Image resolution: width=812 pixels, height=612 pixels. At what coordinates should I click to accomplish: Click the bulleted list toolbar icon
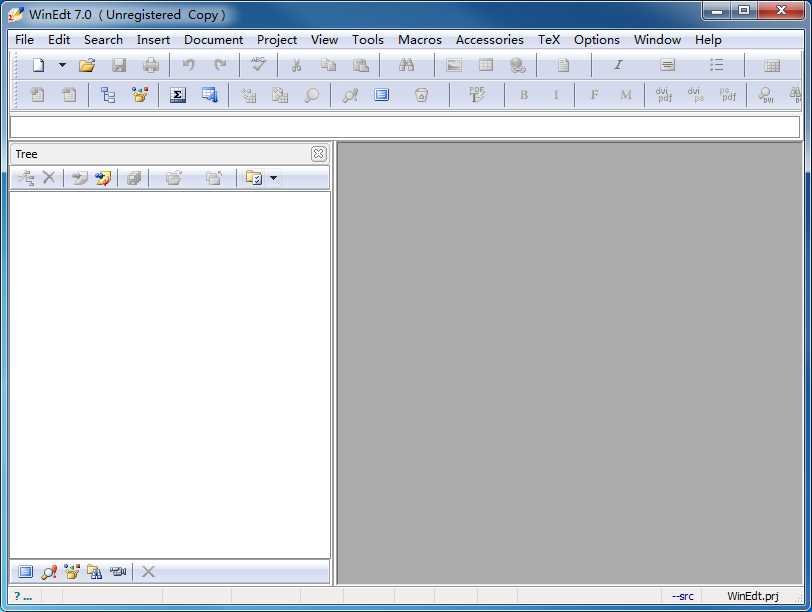tap(716, 65)
